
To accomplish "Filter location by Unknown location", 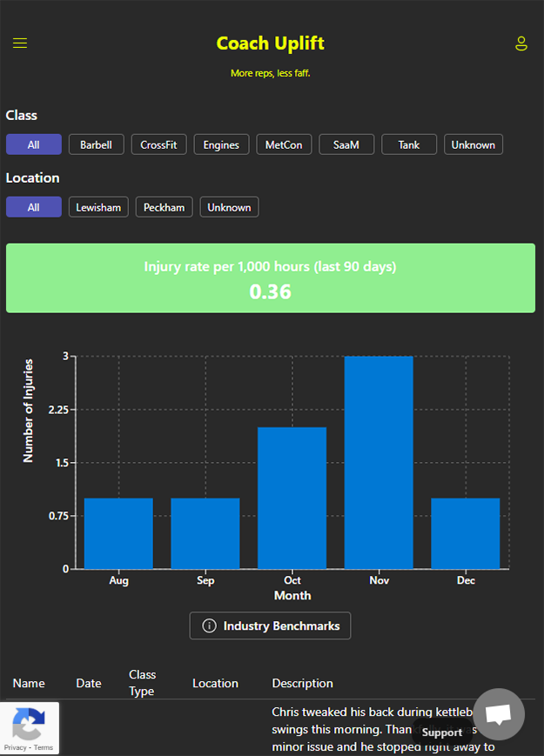I will (x=229, y=207).
